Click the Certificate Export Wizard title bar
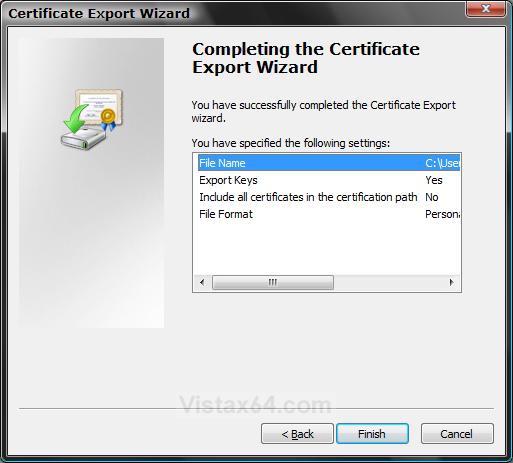This screenshot has width=513, height=463. (x=233, y=13)
